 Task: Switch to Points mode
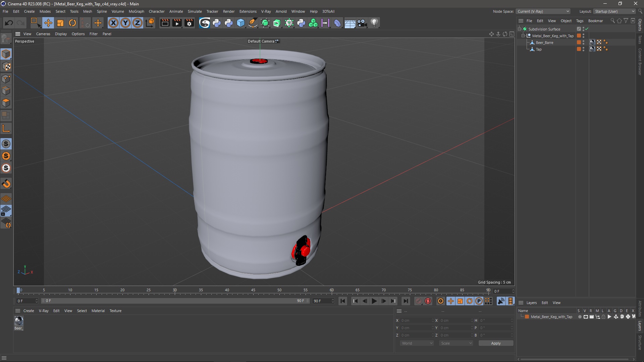click(6, 79)
